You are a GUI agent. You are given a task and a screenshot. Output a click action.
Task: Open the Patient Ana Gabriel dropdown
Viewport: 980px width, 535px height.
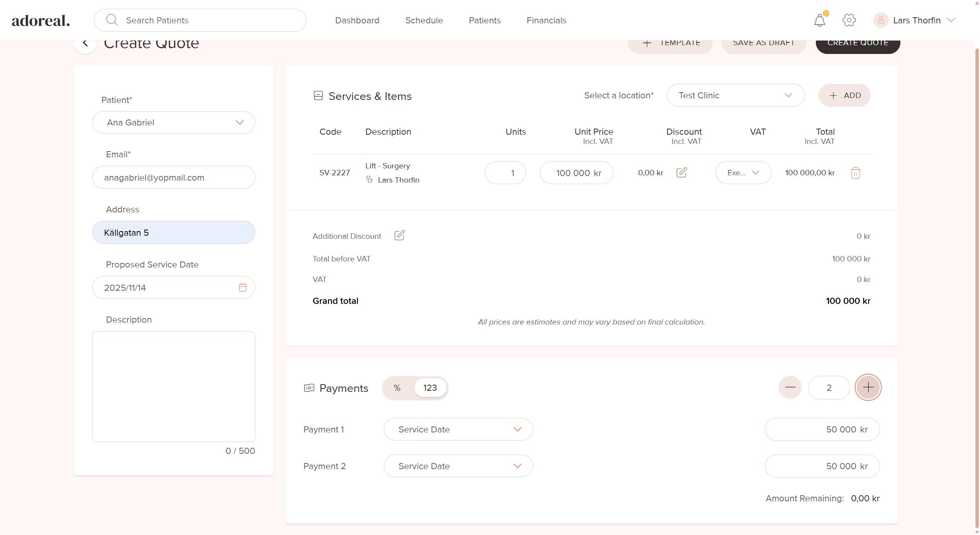click(x=173, y=122)
